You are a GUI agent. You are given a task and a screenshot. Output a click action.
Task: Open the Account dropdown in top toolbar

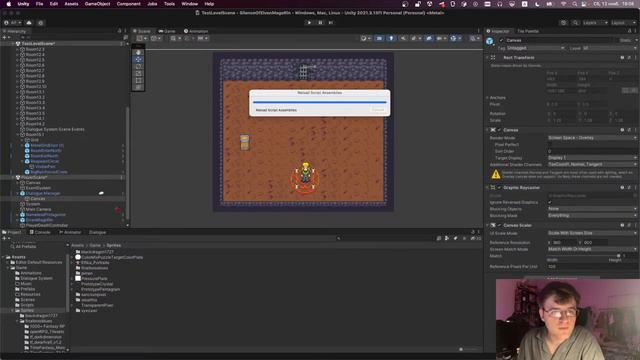tap(13, 23)
